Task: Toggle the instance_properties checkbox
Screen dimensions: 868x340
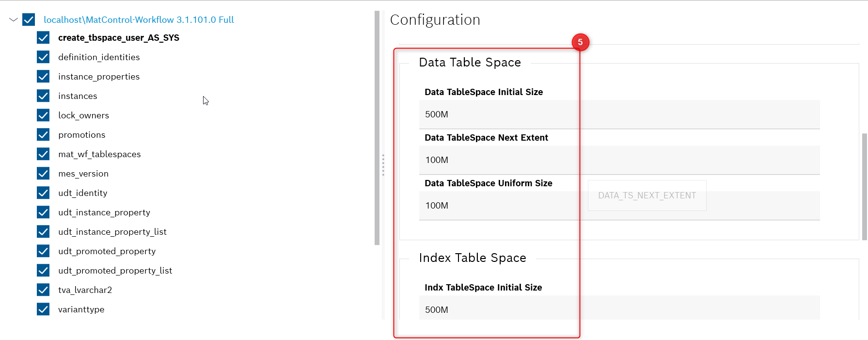Action: pos(43,76)
